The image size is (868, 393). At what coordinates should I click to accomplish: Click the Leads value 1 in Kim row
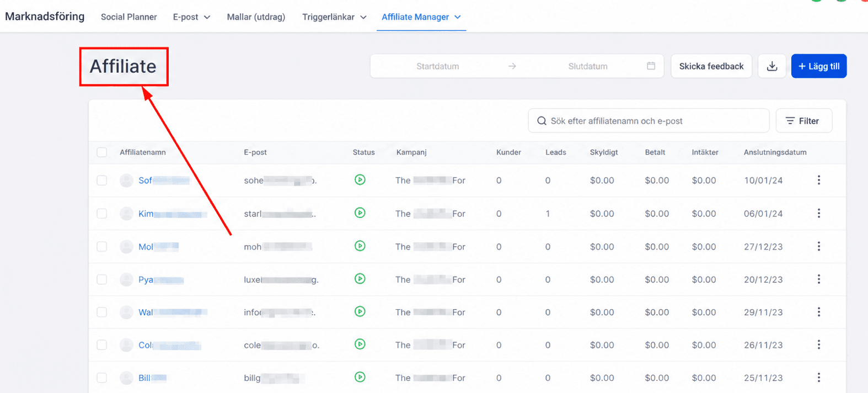pyautogui.click(x=548, y=214)
